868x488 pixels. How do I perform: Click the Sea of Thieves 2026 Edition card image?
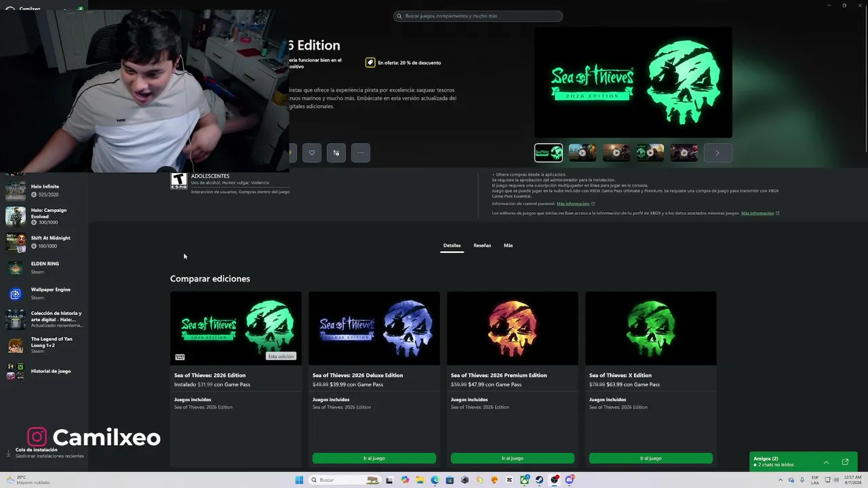[236, 328]
